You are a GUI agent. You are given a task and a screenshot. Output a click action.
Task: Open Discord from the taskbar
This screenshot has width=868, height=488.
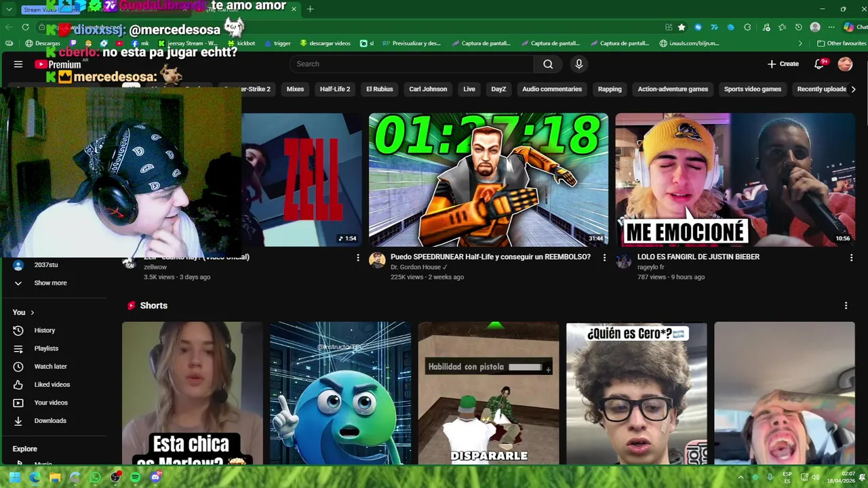pyautogui.click(x=156, y=477)
